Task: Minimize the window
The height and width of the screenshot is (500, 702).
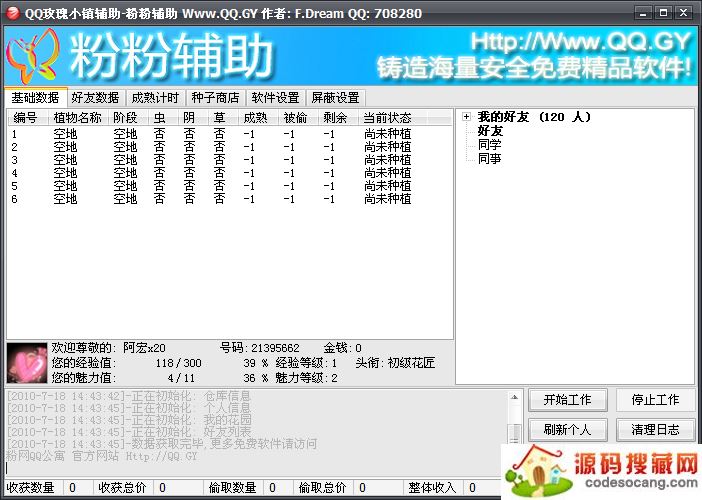Action: [643, 13]
